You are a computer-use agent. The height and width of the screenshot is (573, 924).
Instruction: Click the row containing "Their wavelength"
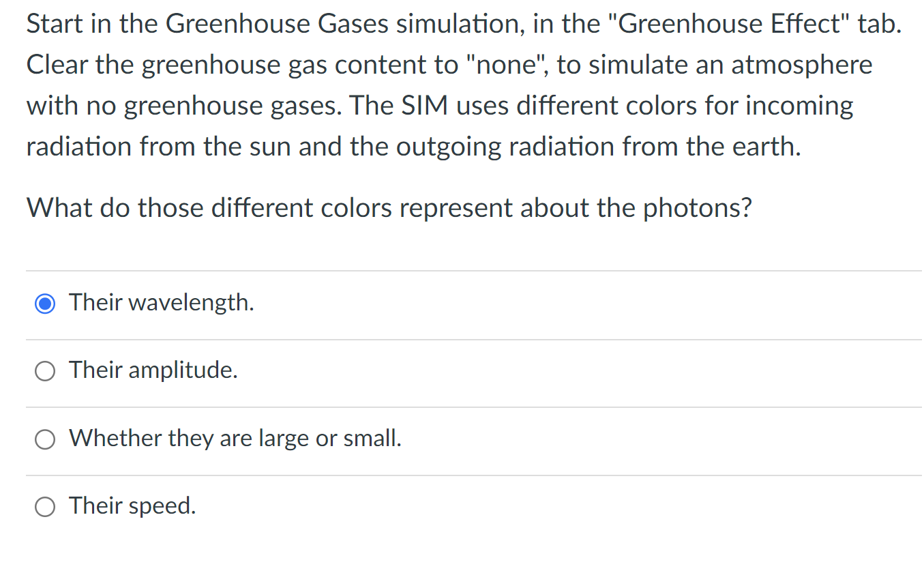point(273,303)
